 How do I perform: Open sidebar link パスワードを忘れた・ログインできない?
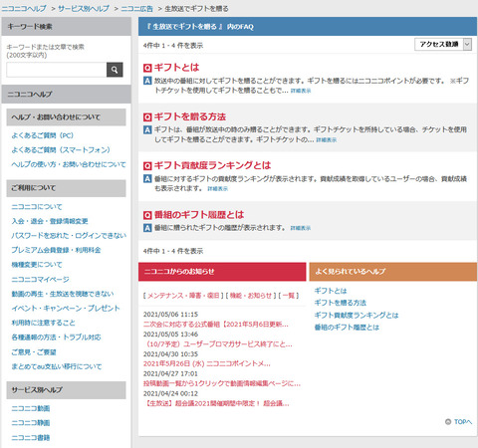pos(69,236)
